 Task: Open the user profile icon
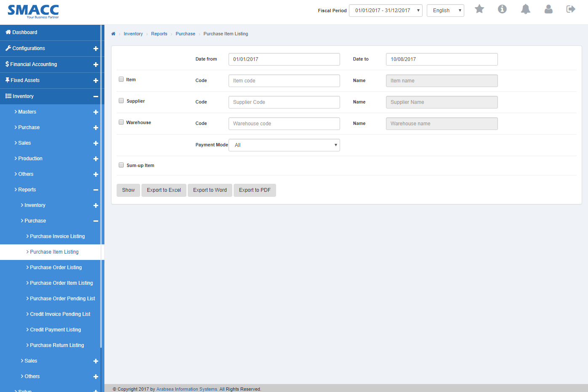point(548,9)
